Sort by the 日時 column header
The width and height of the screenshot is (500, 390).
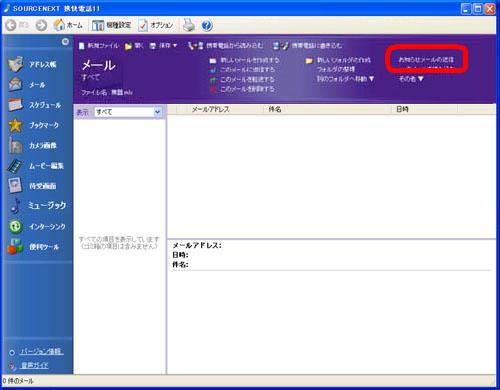402,109
